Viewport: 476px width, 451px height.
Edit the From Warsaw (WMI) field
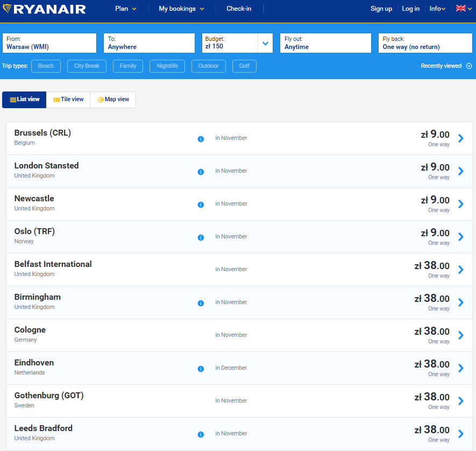point(49,43)
